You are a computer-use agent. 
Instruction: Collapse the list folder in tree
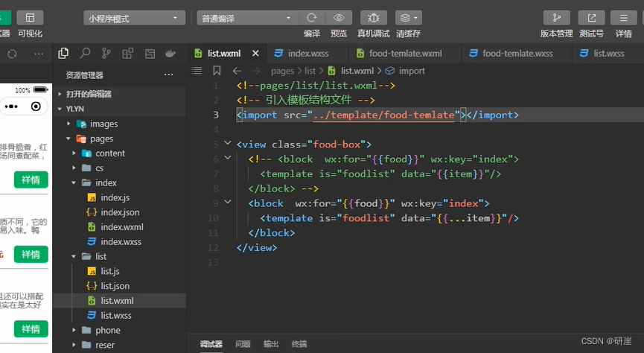tap(120, 256)
